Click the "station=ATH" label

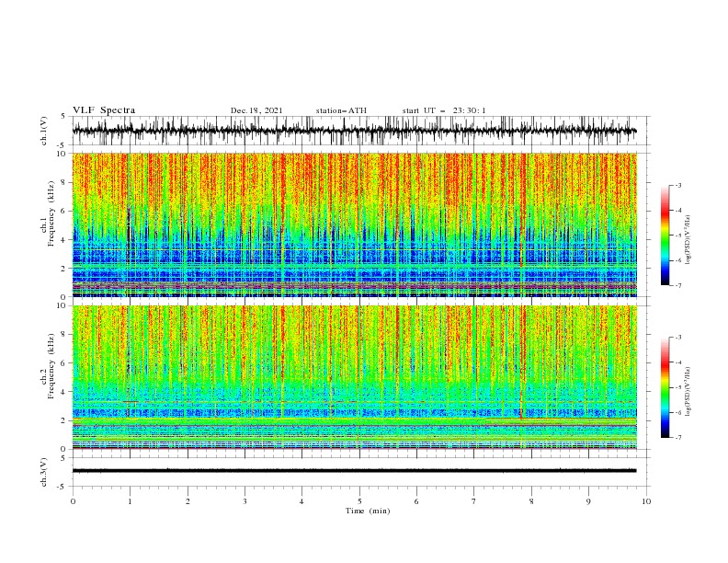(x=341, y=110)
